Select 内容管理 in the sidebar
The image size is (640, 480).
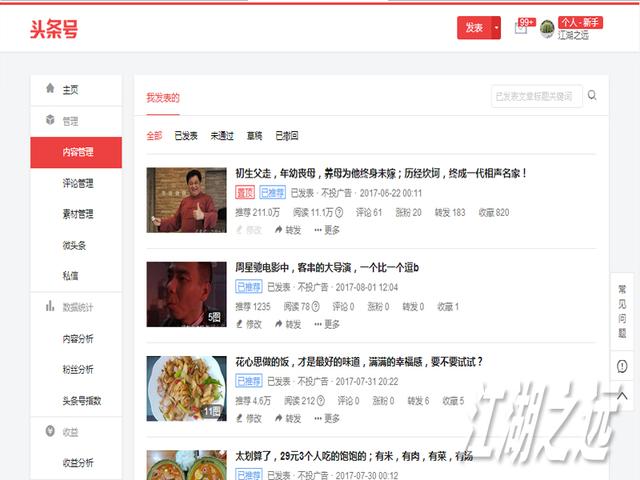pos(76,152)
